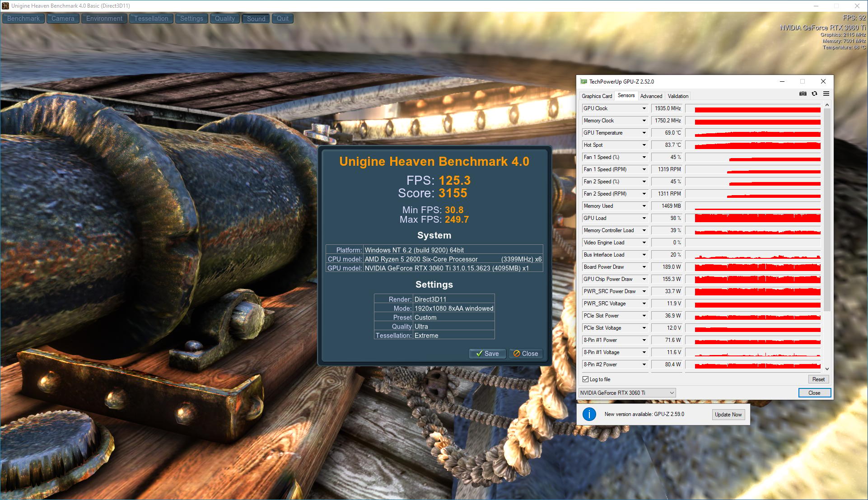868x500 pixels.
Task: Expand the GPU Chip Power Draw dropdown
Action: pyautogui.click(x=644, y=279)
